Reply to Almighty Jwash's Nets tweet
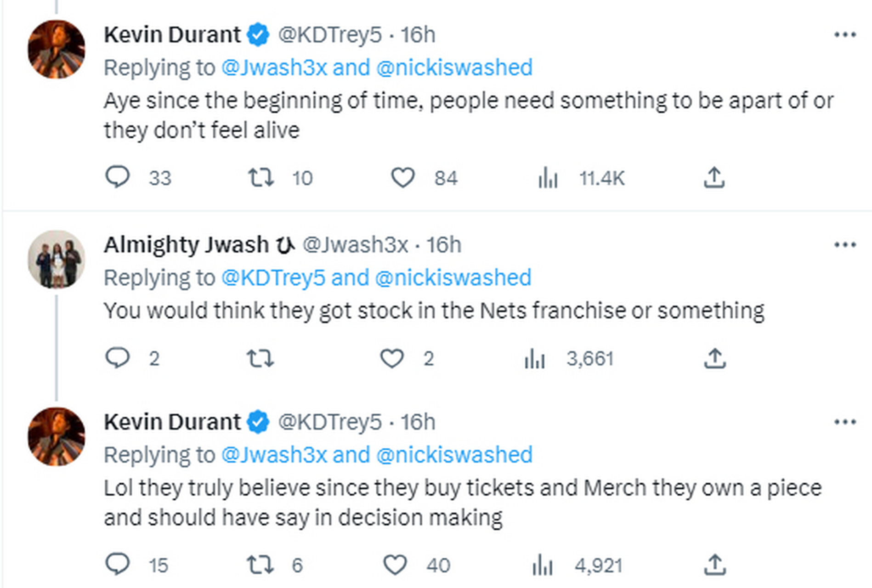The width and height of the screenshot is (872, 588). [x=118, y=358]
